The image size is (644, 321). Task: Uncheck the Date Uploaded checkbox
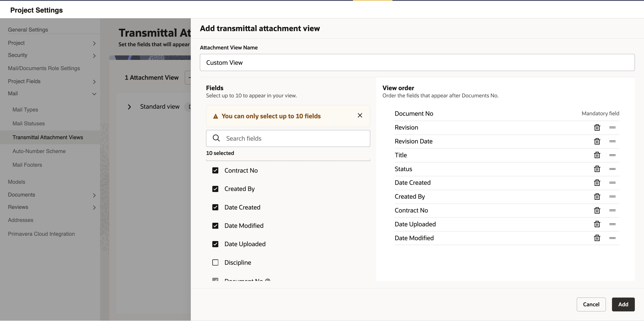215,244
